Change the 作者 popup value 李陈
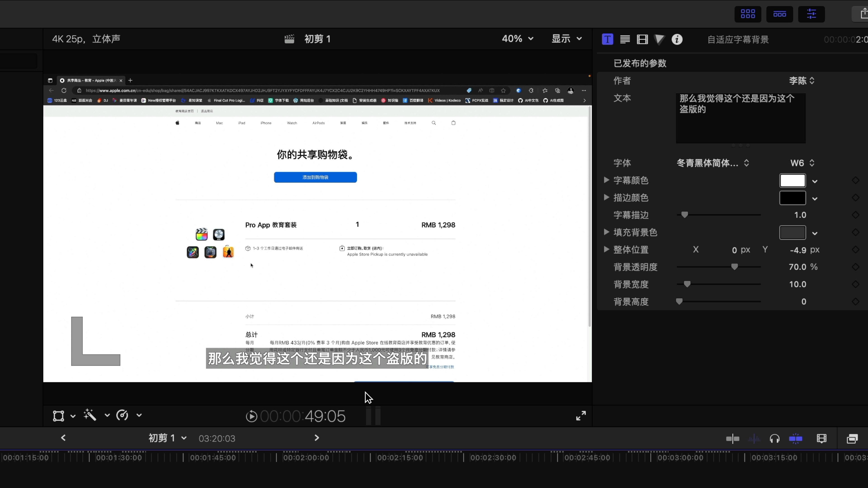 click(x=802, y=81)
